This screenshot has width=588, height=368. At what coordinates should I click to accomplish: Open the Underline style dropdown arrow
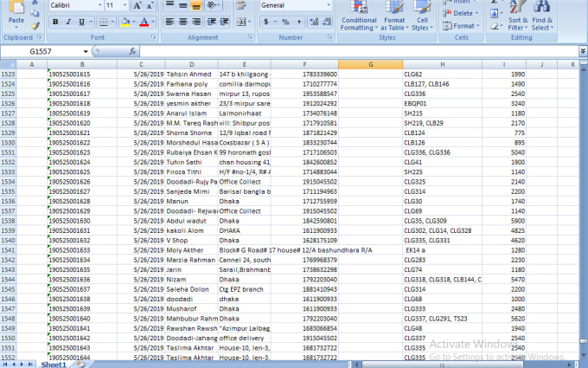point(91,22)
